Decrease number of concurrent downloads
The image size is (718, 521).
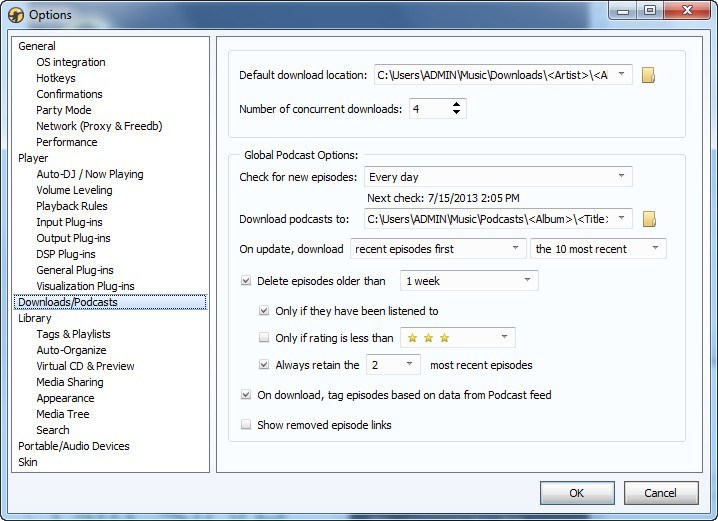tap(456, 113)
